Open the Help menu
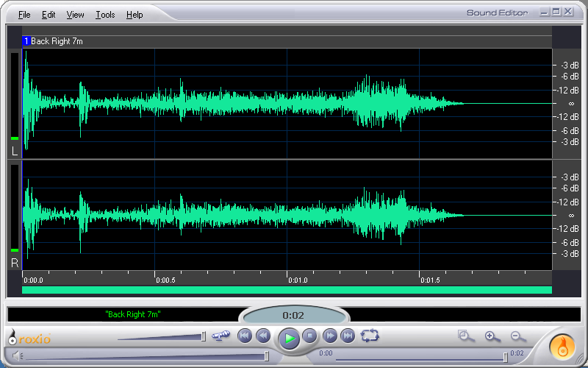The width and height of the screenshot is (588, 368). (x=135, y=15)
